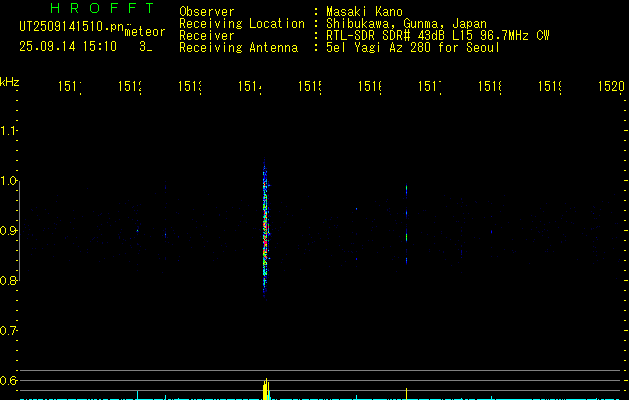629x400 pixels.
Task: Click the 0.6 kHz frequency tick label
Action: pos(8,380)
